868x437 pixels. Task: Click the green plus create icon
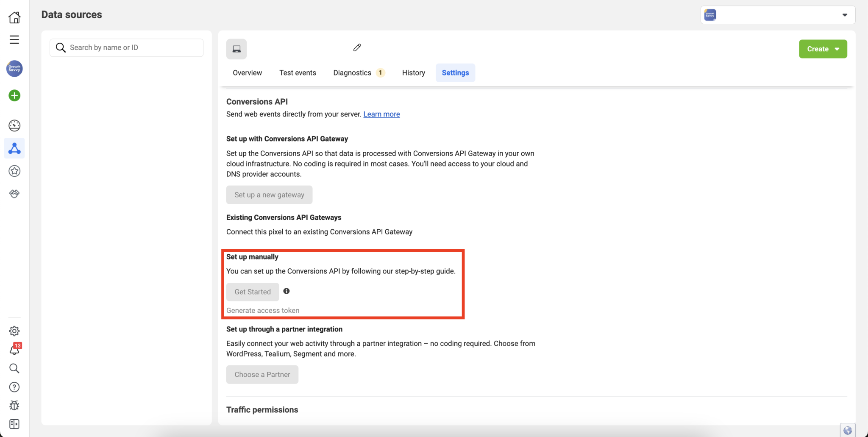click(14, 95)
